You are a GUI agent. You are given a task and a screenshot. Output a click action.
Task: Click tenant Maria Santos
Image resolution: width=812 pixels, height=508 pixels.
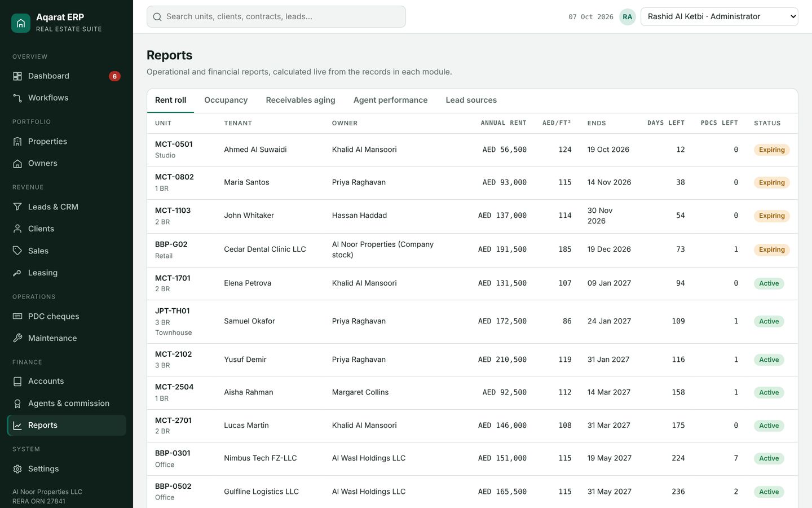246,182
